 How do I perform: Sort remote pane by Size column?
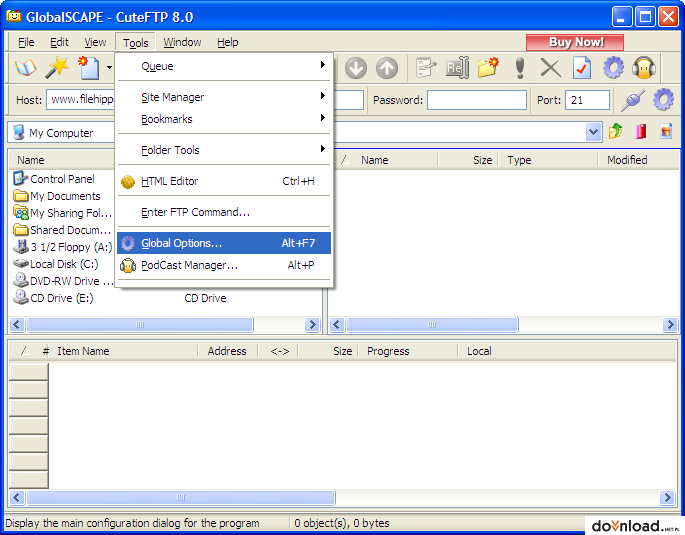pos(468,160)
